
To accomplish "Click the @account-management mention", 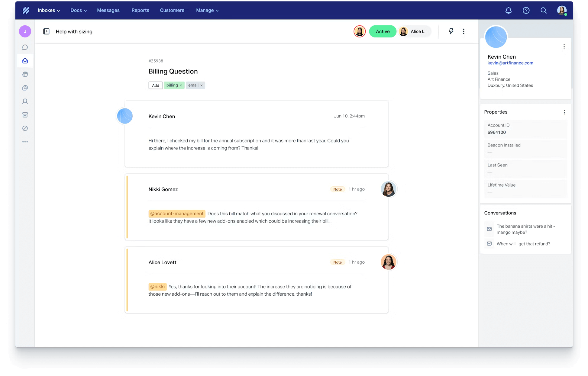I will point(177,214).
